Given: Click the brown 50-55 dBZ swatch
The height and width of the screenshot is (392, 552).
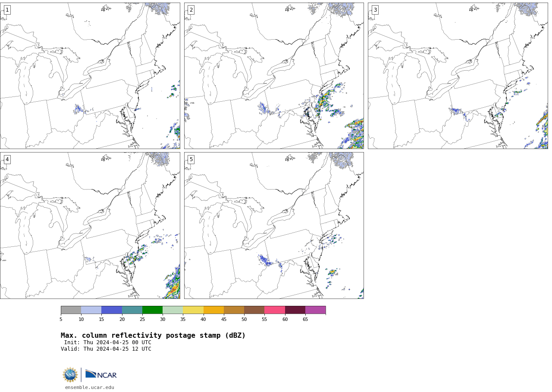Looking at the screenshot, I should point(254,310).
